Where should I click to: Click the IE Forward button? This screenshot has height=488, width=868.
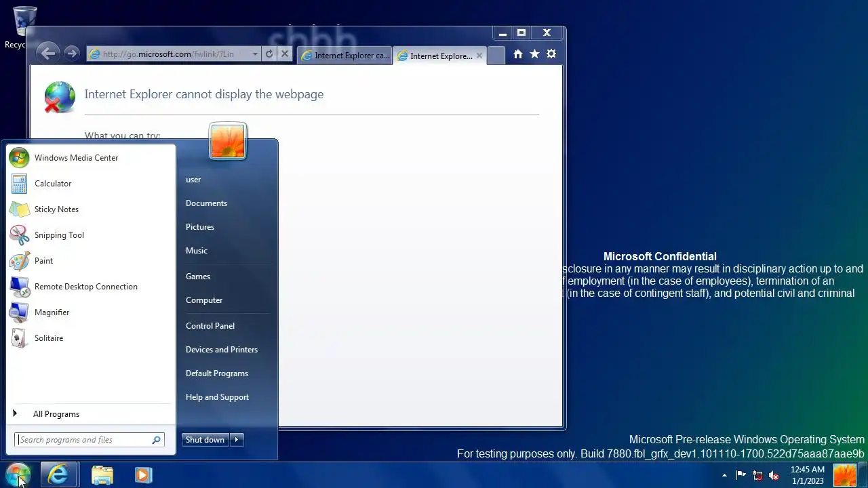tap(71, 54)
